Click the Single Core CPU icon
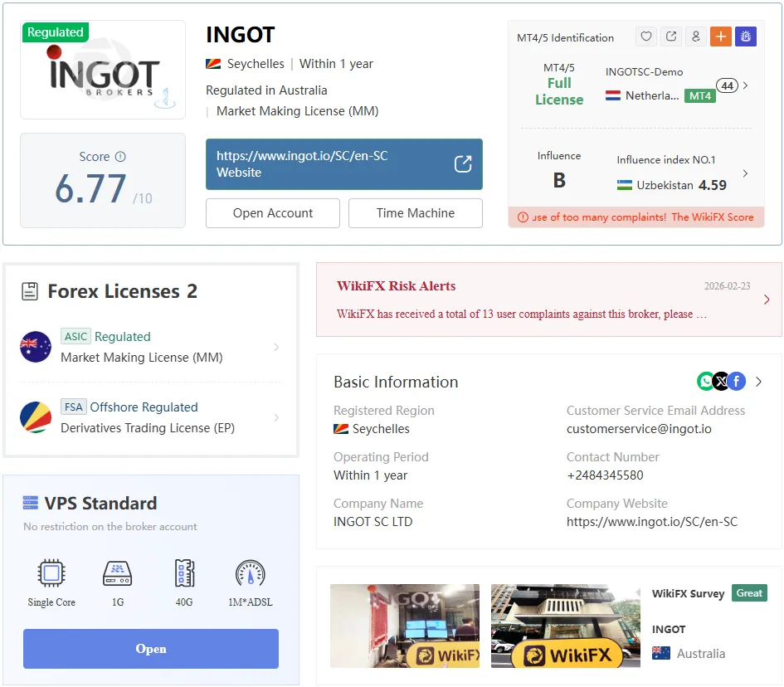 click(51, 573)
